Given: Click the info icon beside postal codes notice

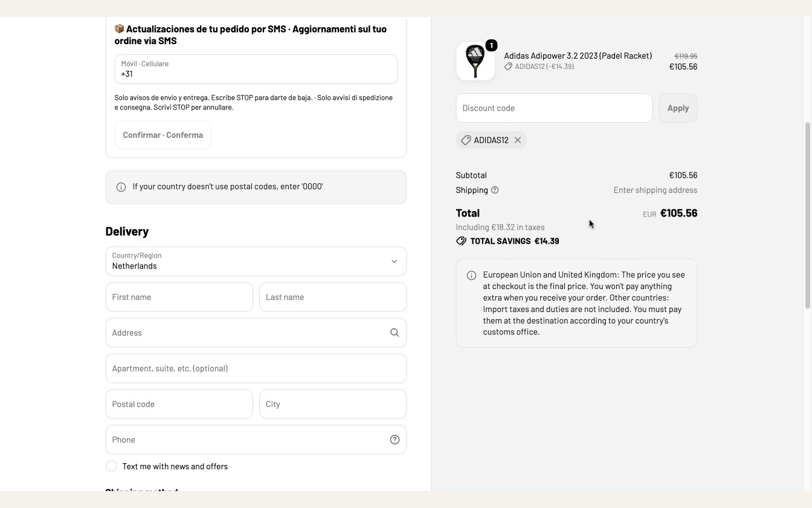Looking at the screenshot, I should (121, 187).
